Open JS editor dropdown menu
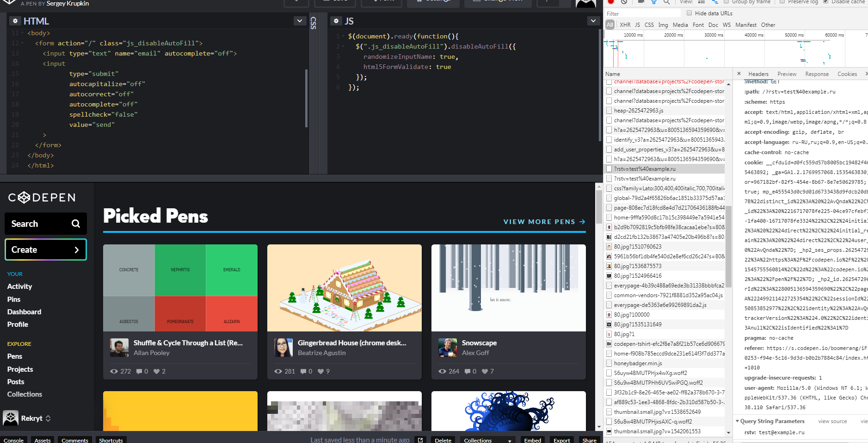The image size is (868, 443). pyautogui.click(x=593, y=21)
